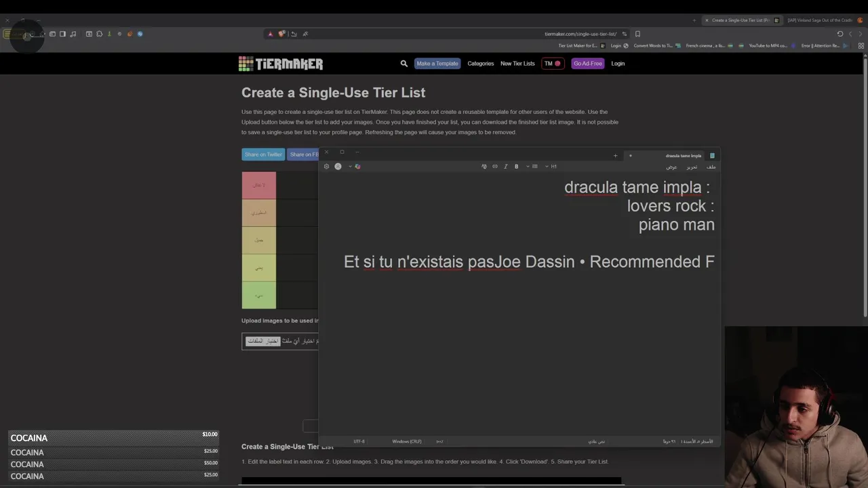Screen dimensions: 868x488
Task: Click the Brave rewards triangle icon
Action: [270, 34]
